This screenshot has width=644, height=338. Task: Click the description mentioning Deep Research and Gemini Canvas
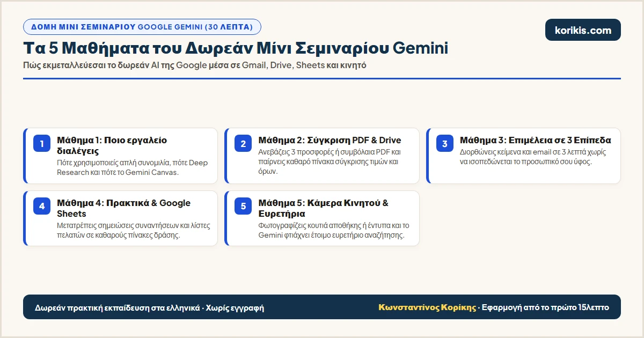point(133,168)
